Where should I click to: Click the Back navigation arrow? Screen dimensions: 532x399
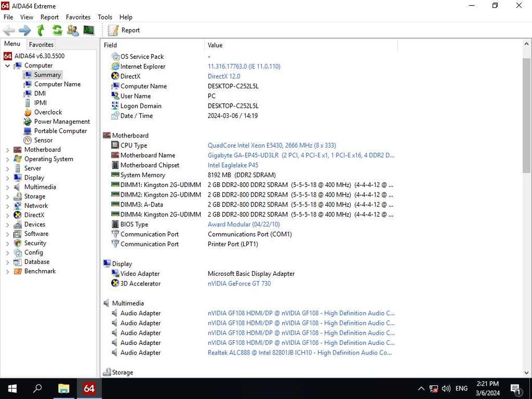(x=9, y=30)
